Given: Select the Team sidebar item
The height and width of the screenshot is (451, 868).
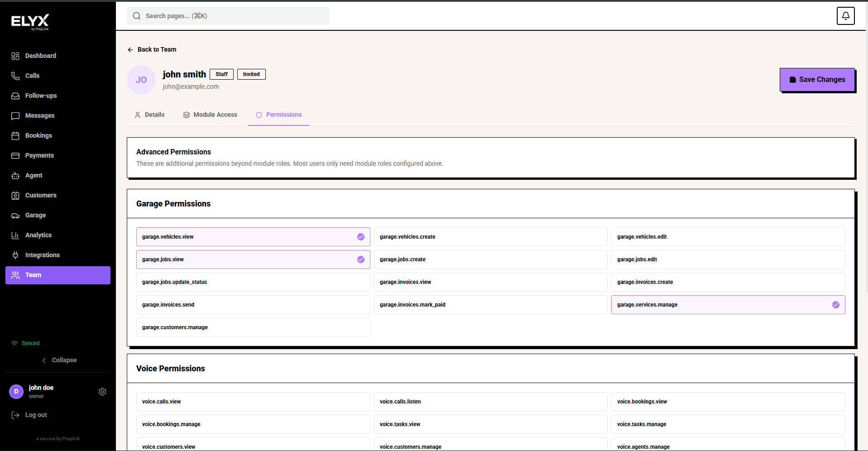Looking at the screenshot, I should 58,275.
